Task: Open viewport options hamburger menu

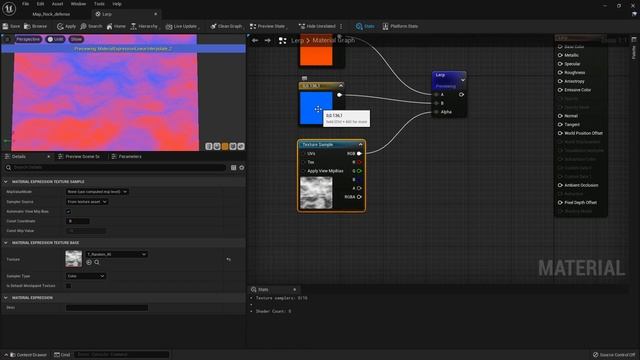Action: click(7, 39)
